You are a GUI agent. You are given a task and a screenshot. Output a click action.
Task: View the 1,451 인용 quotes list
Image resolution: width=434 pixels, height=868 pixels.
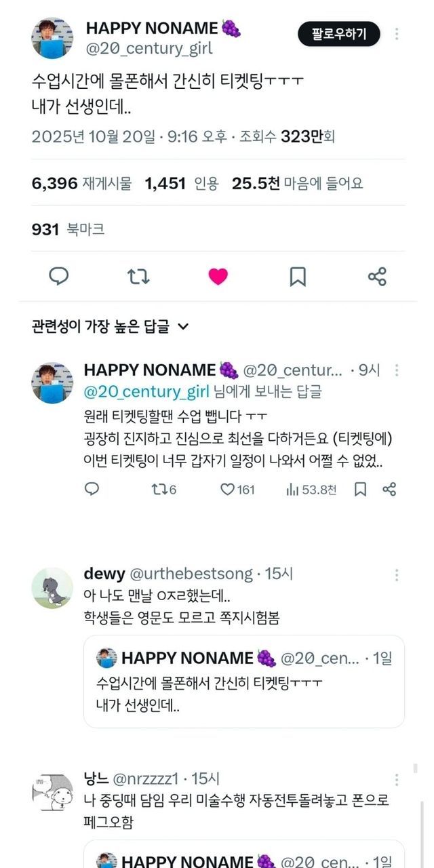click(182, 183)
